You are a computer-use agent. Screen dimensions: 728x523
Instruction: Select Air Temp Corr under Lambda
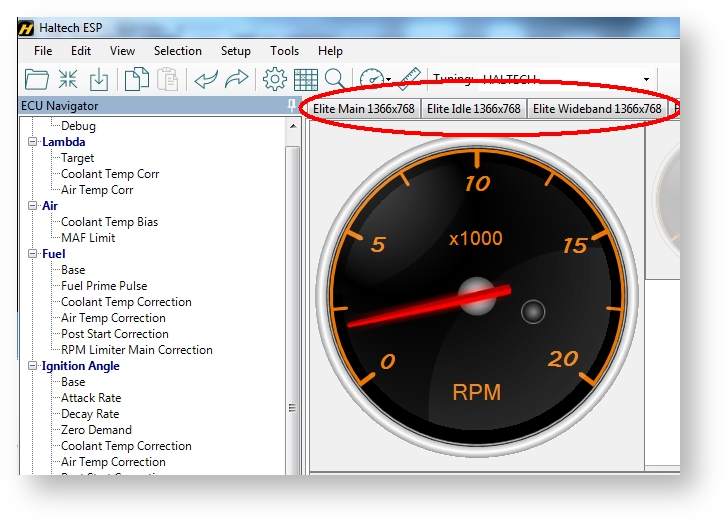[97, 190]
